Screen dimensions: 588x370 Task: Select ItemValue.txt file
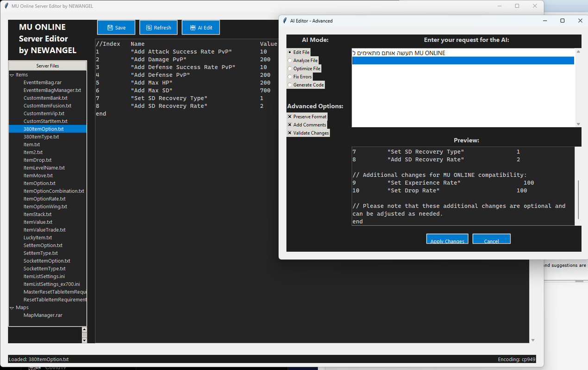[x=38, y=222]
